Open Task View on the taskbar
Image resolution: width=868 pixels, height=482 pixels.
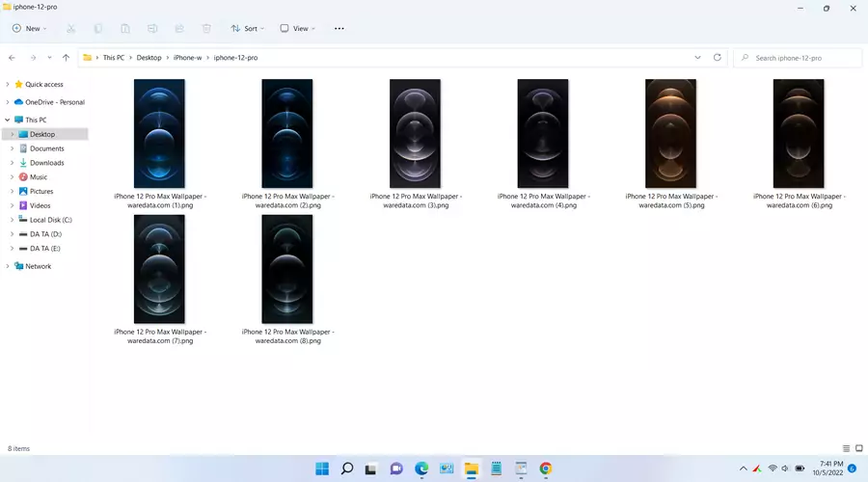point(371,469)
